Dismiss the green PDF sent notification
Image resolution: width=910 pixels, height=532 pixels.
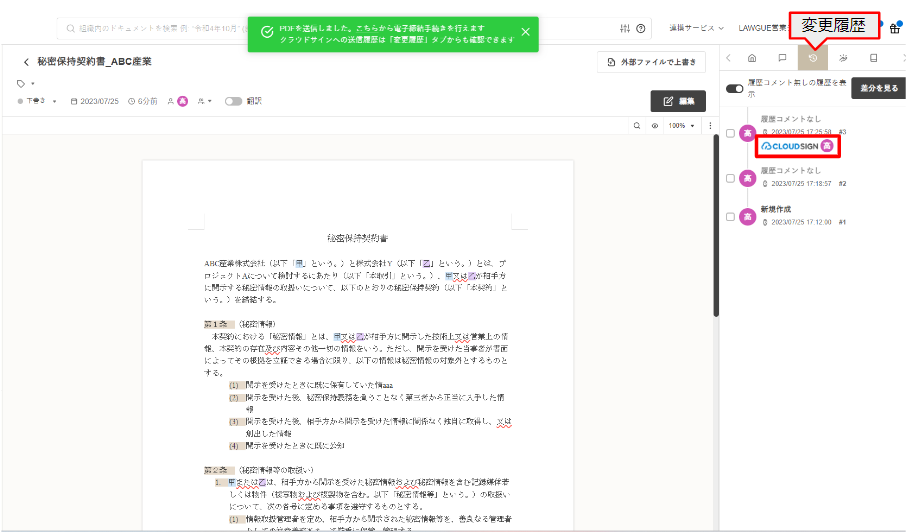click(525, 32)
